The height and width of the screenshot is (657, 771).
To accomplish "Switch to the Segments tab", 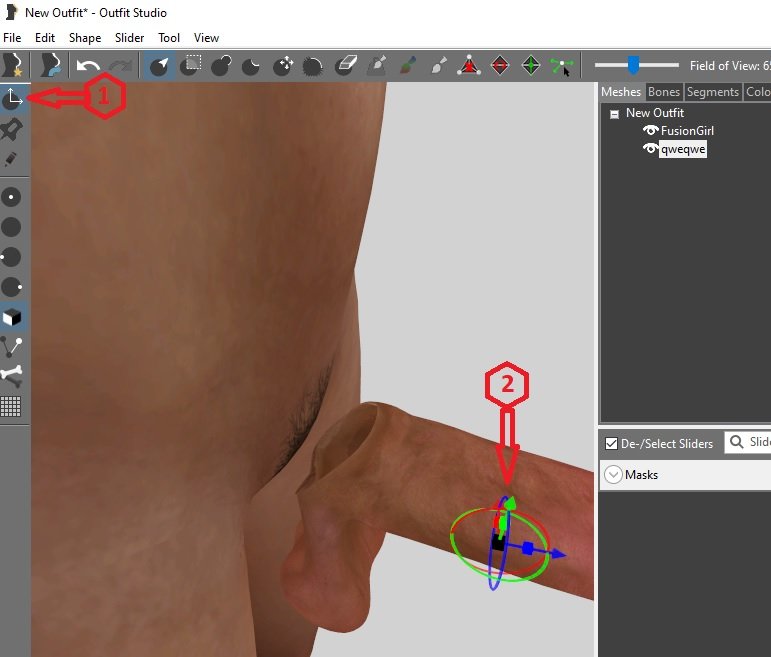I will (712, 92).
